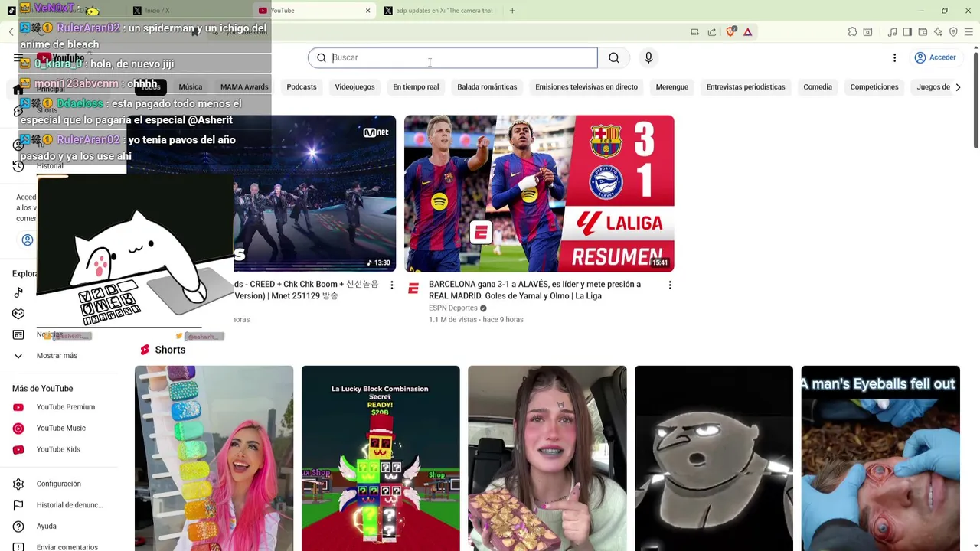Image resolution: width=980 pixels, height=551 pixels.
Task: Click the ESPN channel avatar icon
Action: point(413,289)
